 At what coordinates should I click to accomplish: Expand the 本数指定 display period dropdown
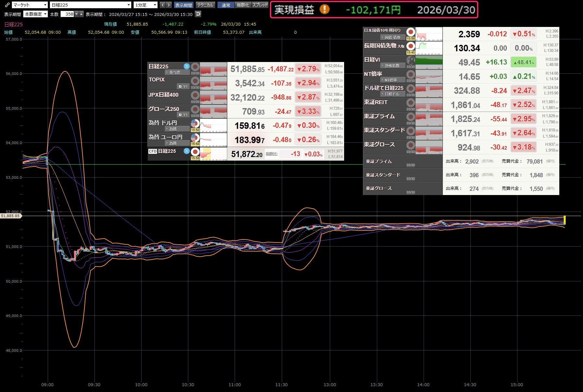pyautogui.click(x=36, y=14)
